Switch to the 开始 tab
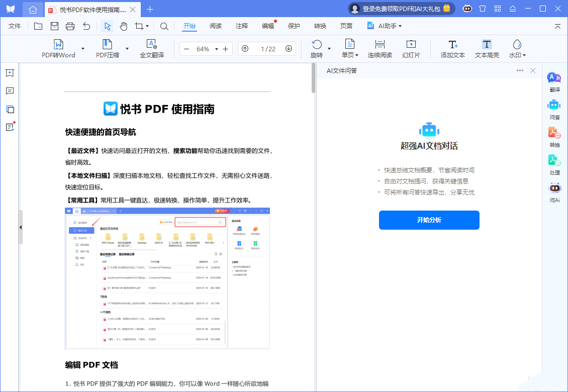The height and width of the screenshot is (392, 568). tap(190, 26)
